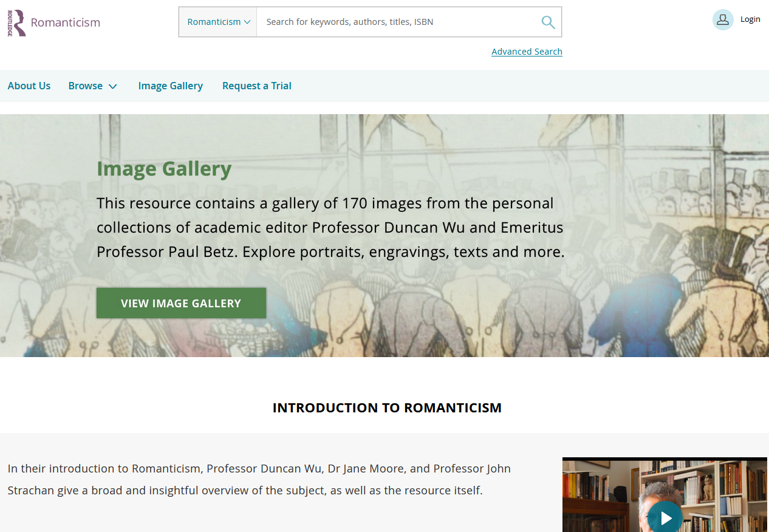Go to the Romanticism site title
The height and width of the screenshot is (532, 769).
(65, 22)
